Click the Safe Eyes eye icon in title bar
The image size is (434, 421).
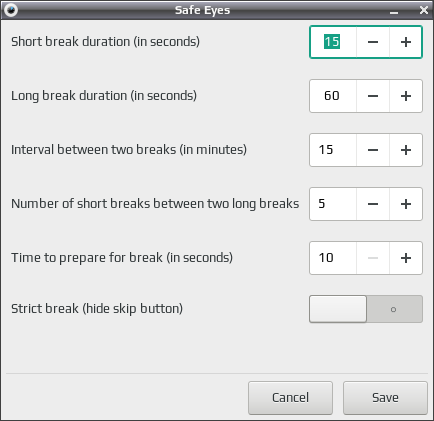click(x=11, y=10)
